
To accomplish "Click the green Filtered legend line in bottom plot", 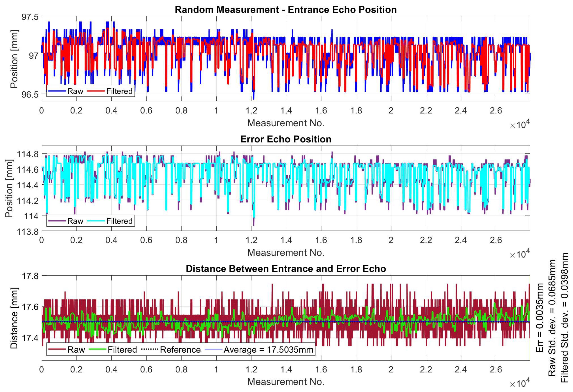I will pos(97,349).
